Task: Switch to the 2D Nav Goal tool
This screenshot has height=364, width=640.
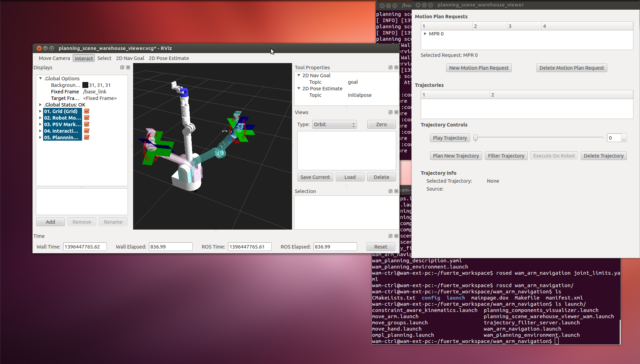Action: tap(130, 58)
